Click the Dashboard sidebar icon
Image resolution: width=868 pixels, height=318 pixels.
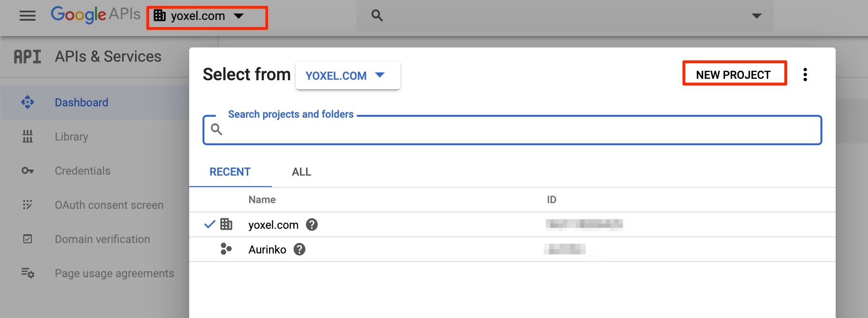(x=28, y=102)
